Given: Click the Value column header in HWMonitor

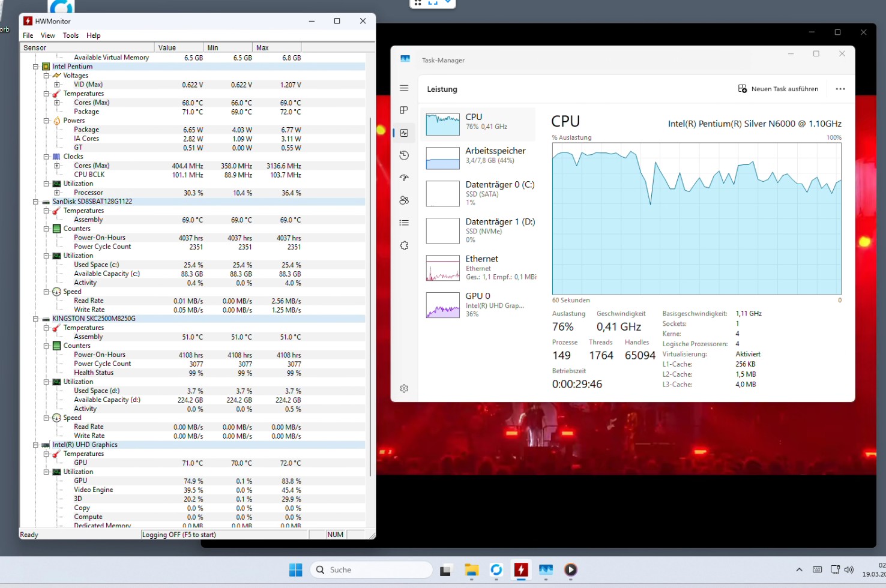Looking at the screenshot, I should pyautogui.click(x=179, y=47).
